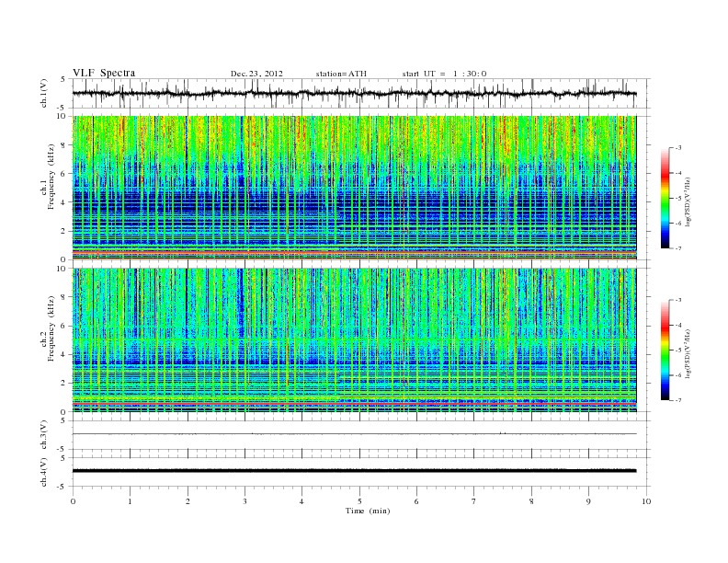Select the "ch.1(V)" axis label
Screen dimensions: 728x563
click(x=44, y=93)
